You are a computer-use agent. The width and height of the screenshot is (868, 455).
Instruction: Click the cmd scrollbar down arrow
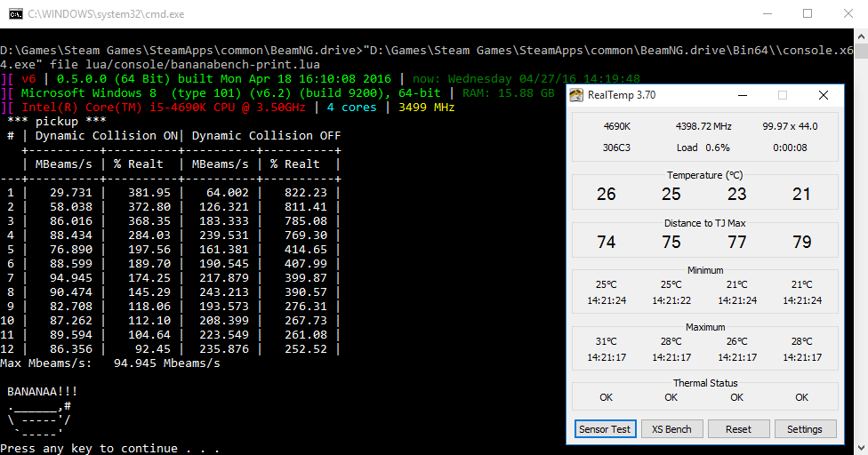point(862,447)
